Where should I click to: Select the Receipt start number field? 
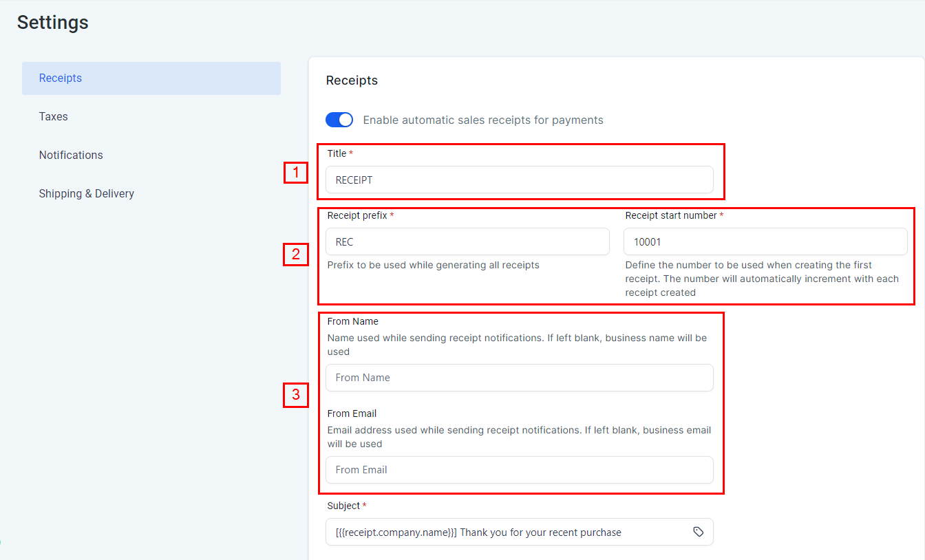pyautogui.click(x=765, y=241)
